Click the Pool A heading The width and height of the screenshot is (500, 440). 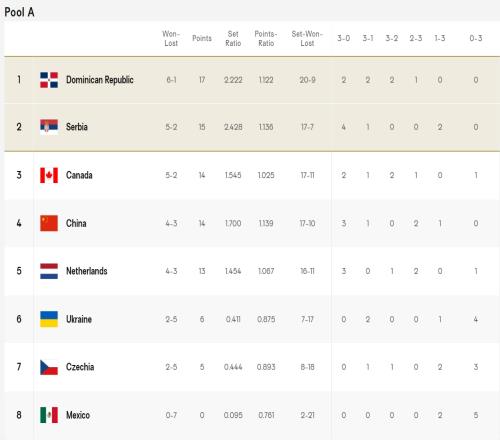[19, 12]
